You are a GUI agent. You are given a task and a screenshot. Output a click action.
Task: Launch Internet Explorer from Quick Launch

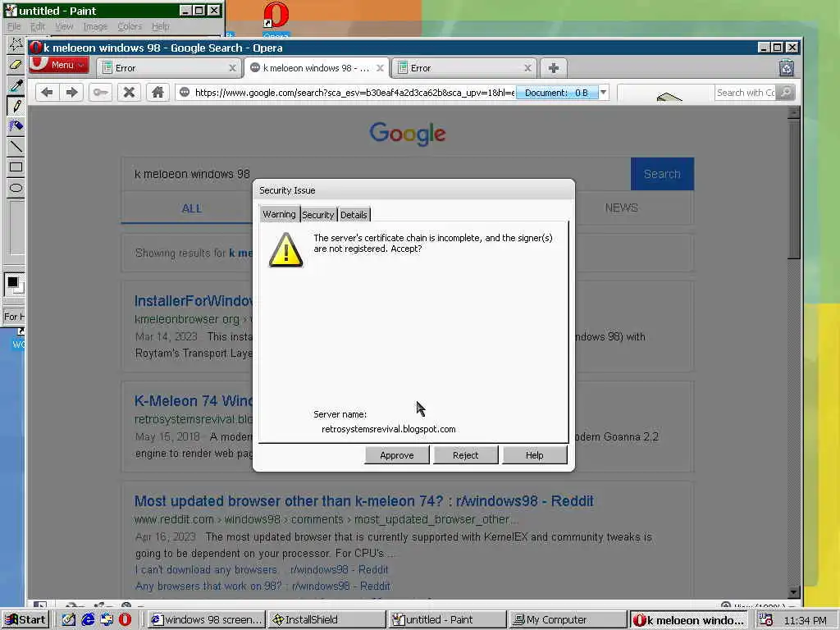[87, 620]
